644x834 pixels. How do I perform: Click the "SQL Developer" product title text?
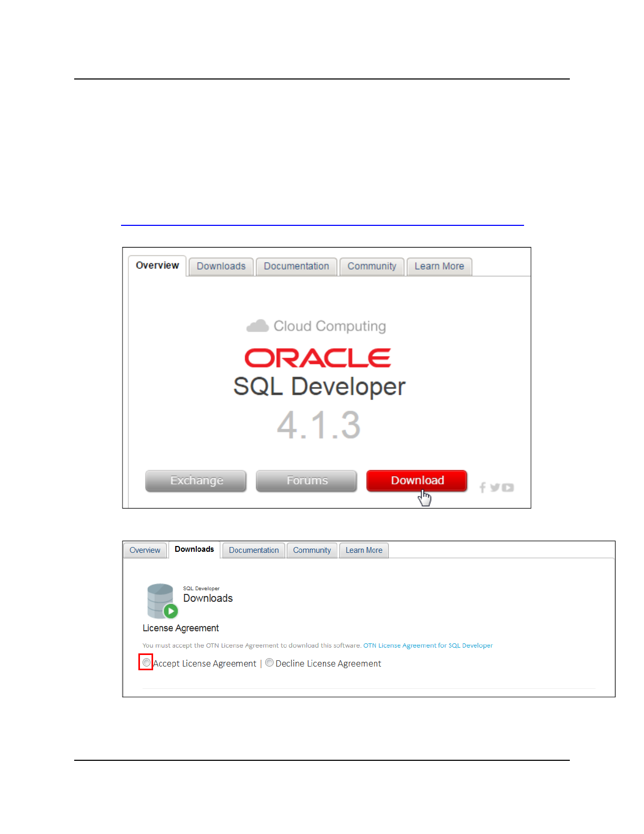(x=319, y=387)
